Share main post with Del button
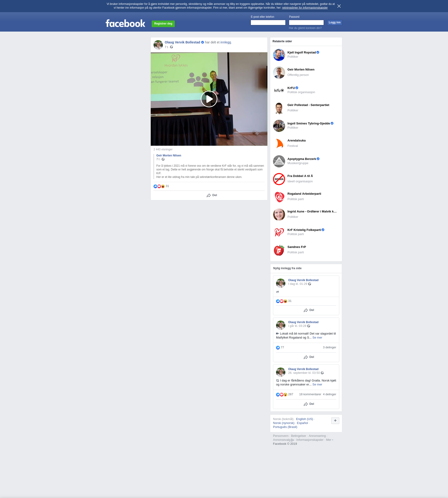The image size is (448, 498). [212, 195]
